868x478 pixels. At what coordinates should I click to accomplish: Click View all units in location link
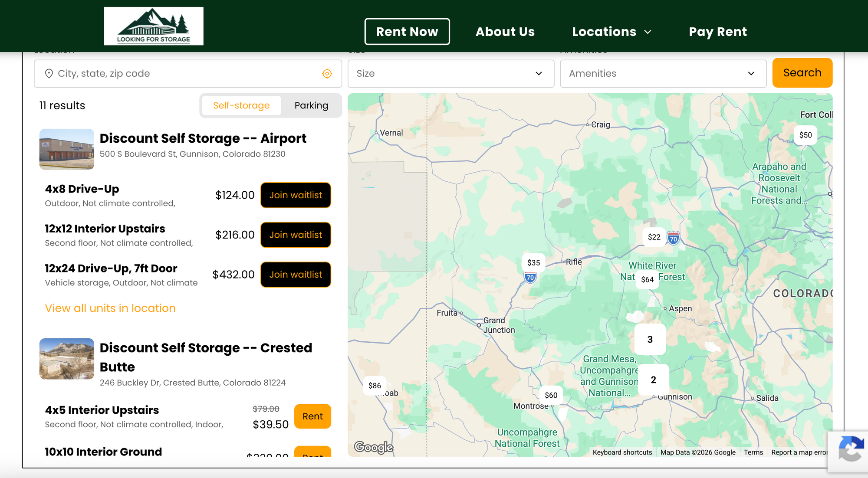click(110, 308)
